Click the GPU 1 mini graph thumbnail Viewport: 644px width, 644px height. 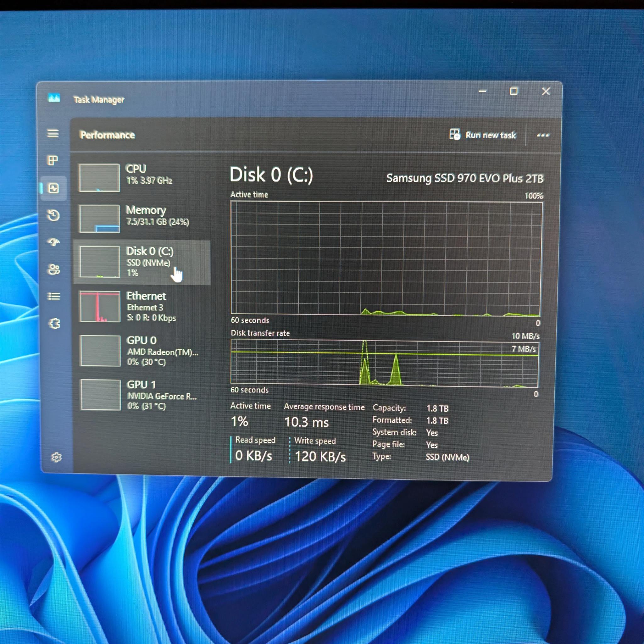[x=100, y=395]
